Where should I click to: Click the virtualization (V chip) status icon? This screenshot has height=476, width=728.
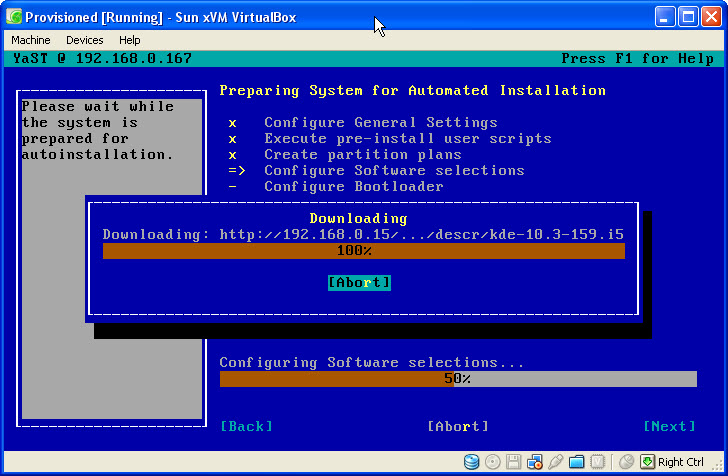pos(597,462)
